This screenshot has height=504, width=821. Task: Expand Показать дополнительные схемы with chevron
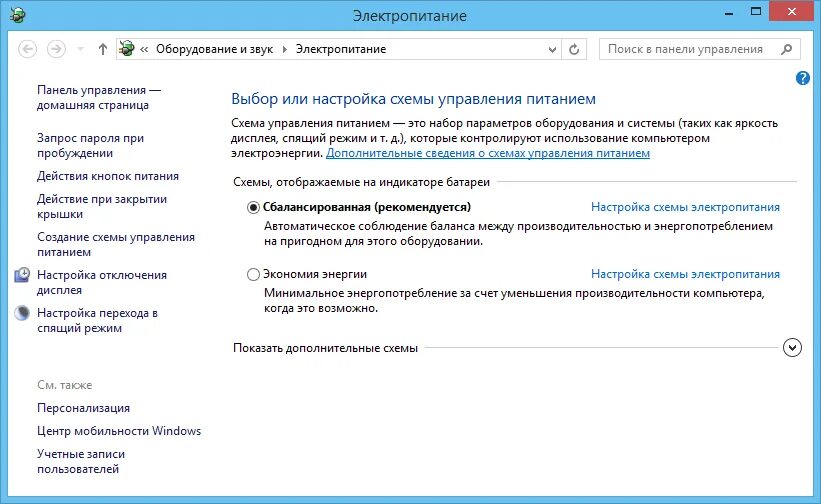[792, 348]
